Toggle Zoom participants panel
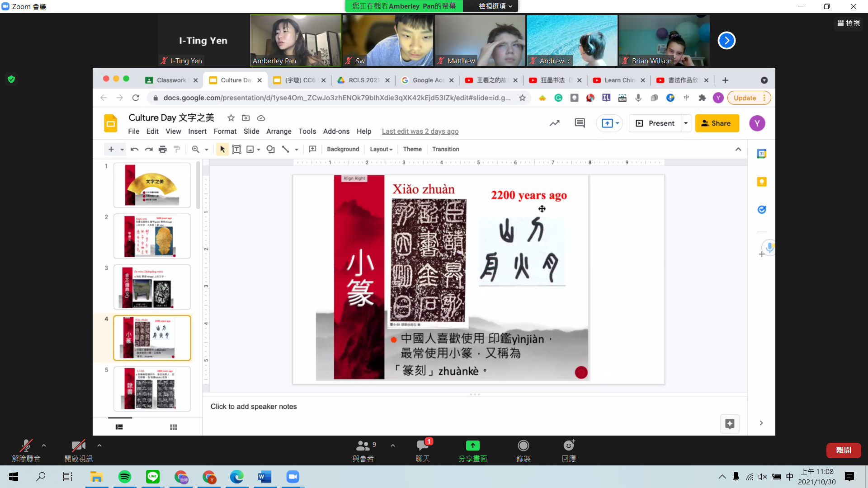The image size is (868, 488). coord(364,451)
